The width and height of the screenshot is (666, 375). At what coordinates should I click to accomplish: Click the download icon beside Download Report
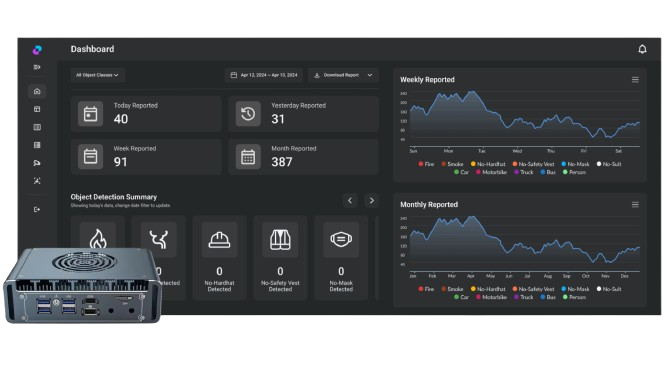coord(317,75)
